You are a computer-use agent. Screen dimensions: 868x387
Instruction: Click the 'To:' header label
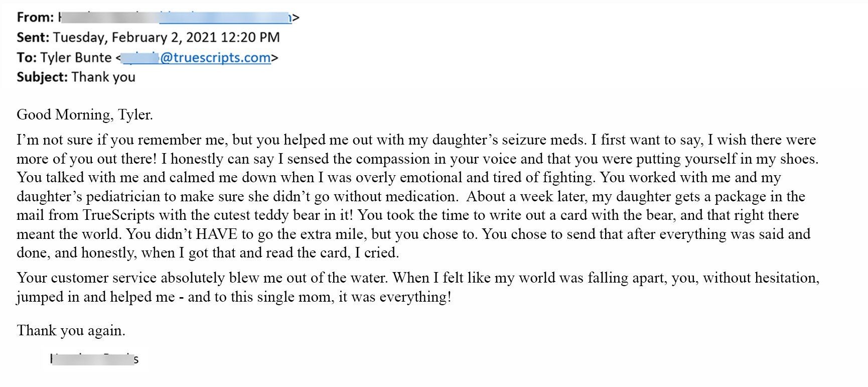(27, 58)
